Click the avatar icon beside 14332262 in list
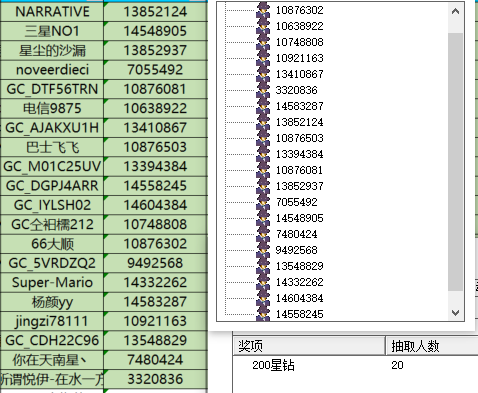 263,282
